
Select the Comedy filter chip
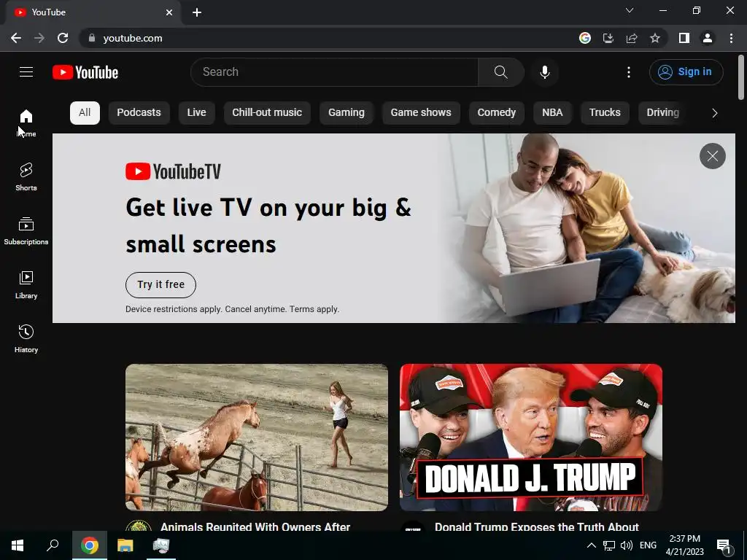[496, 113]
